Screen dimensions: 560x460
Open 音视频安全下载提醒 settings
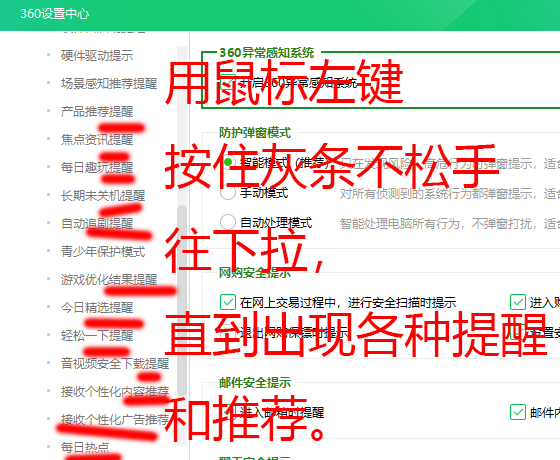[x=115, y=363]
